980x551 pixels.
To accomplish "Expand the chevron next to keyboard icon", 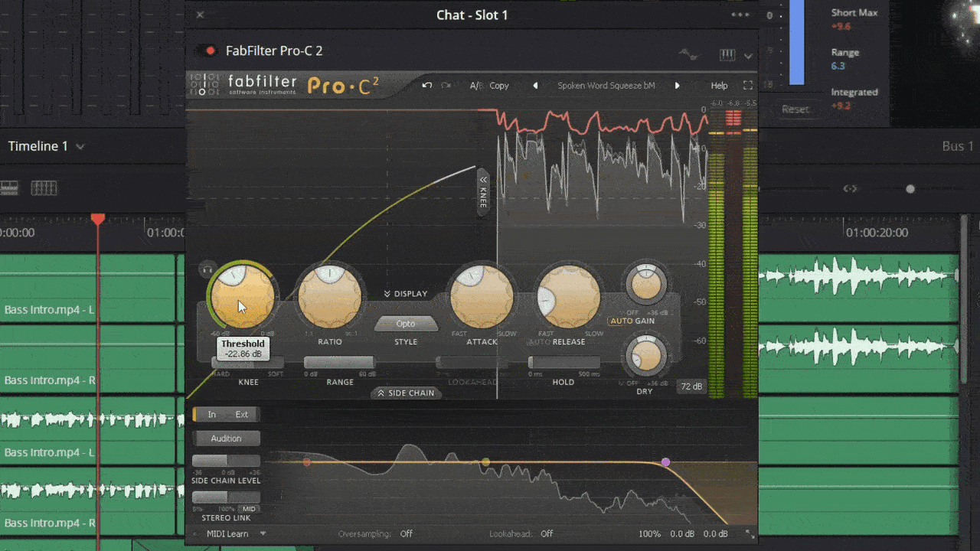I will 748,56.
